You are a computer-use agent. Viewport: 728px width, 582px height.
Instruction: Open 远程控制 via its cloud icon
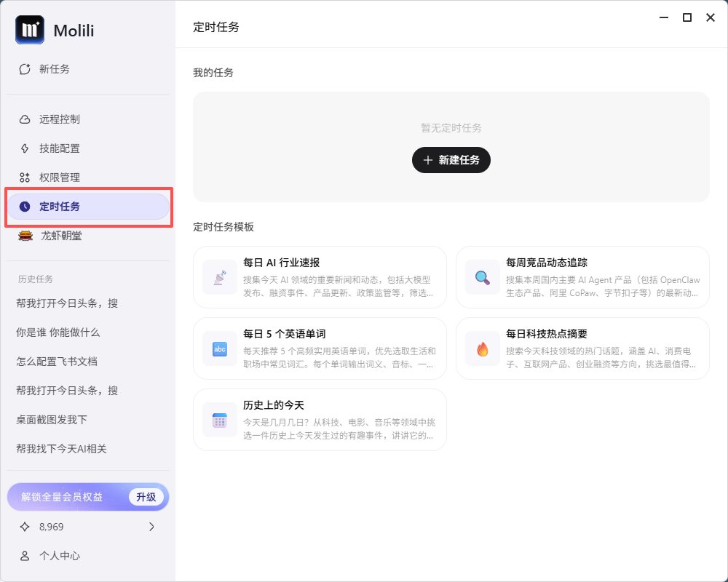click(x=24, y=119)
